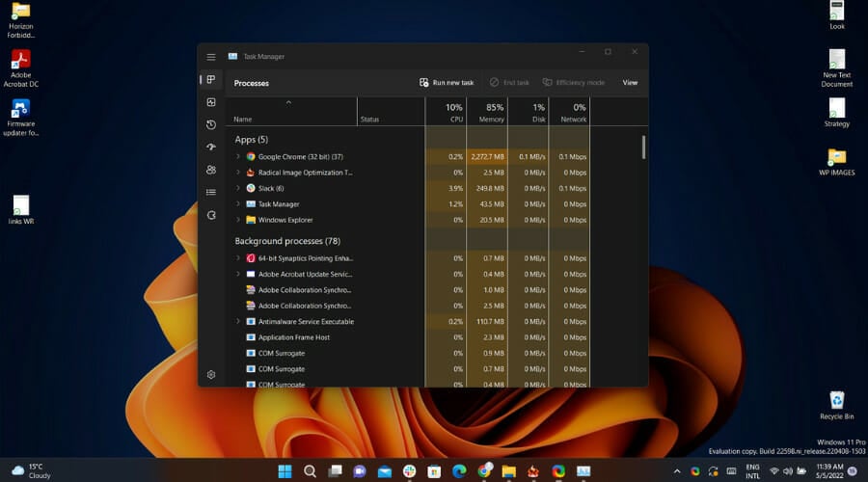The height and width of the screenshot is (482, 868).
Task: Open the Users page in the sidebar
Action: coord(211,170)
